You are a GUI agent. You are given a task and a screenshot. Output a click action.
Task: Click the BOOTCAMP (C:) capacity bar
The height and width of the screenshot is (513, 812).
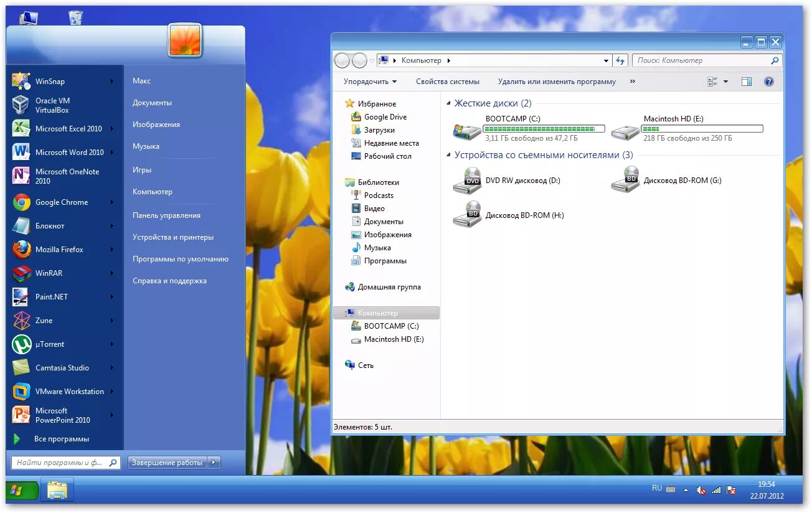point(545,129)
